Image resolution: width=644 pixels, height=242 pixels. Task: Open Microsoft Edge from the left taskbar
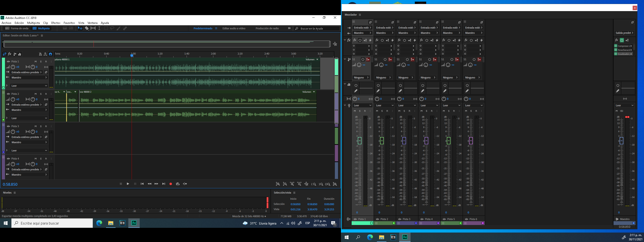[x=99, y=223]
